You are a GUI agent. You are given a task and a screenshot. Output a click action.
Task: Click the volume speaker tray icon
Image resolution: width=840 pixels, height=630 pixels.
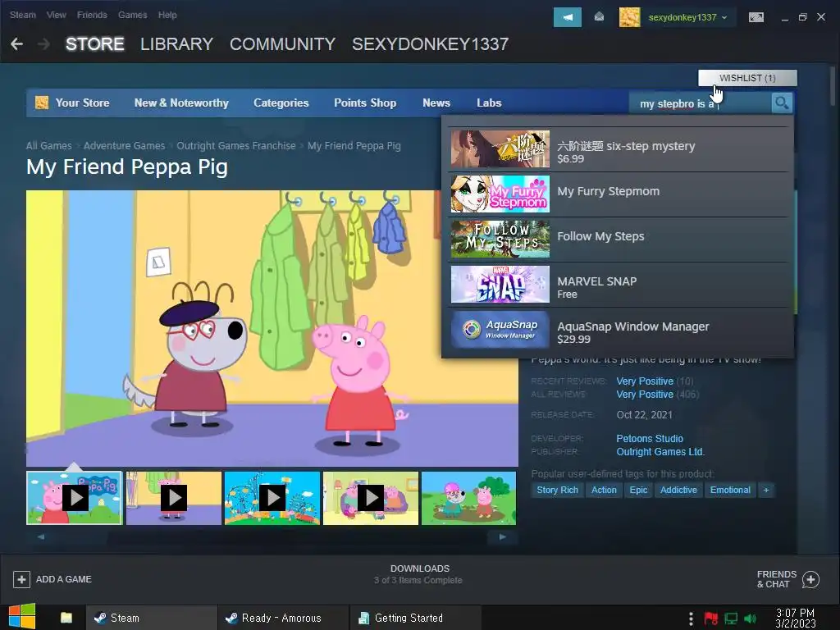tap(750, 619)
